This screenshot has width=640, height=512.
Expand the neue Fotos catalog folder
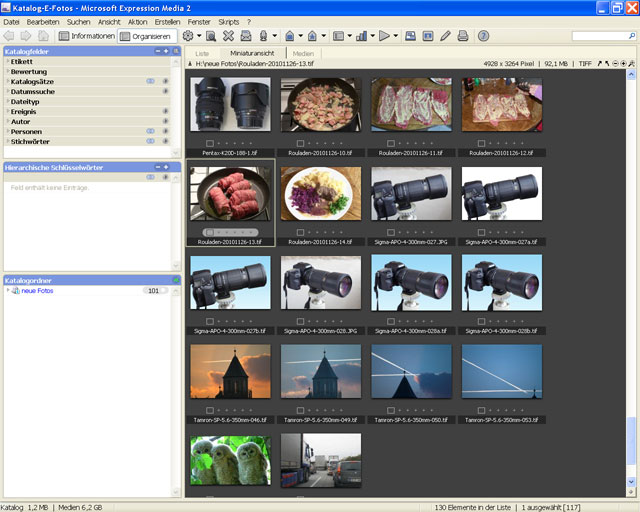point(9,291)
